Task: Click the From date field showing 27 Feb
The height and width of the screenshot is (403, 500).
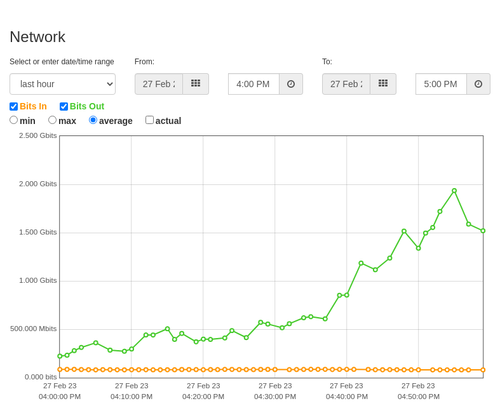Action: (159, 84)
